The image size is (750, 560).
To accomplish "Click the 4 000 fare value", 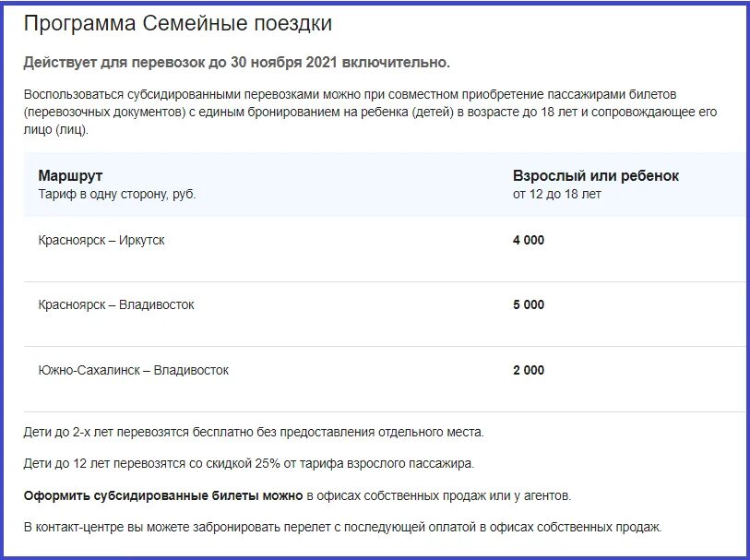I will 529,240.
